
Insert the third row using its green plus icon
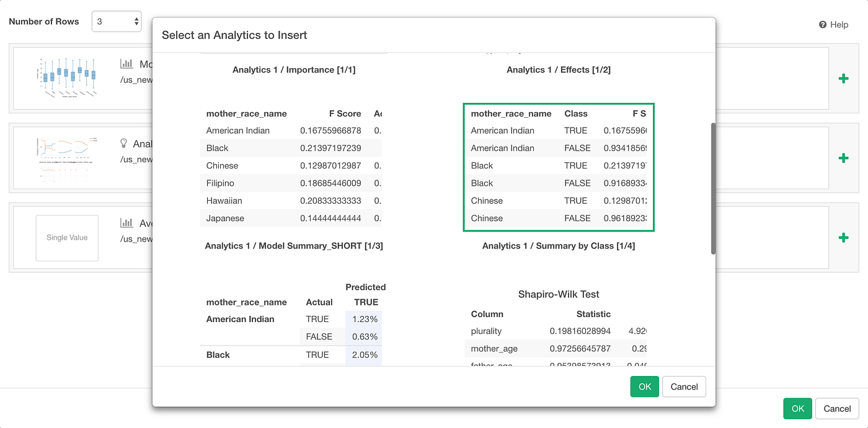843,237
